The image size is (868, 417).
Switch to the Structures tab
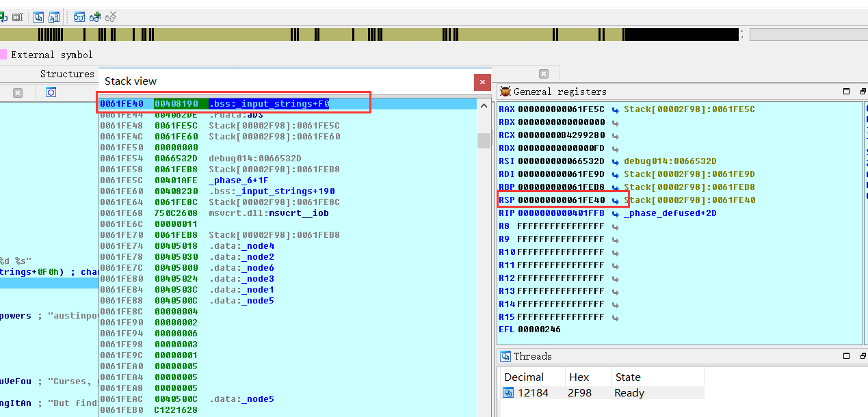(x=67, y=74)
